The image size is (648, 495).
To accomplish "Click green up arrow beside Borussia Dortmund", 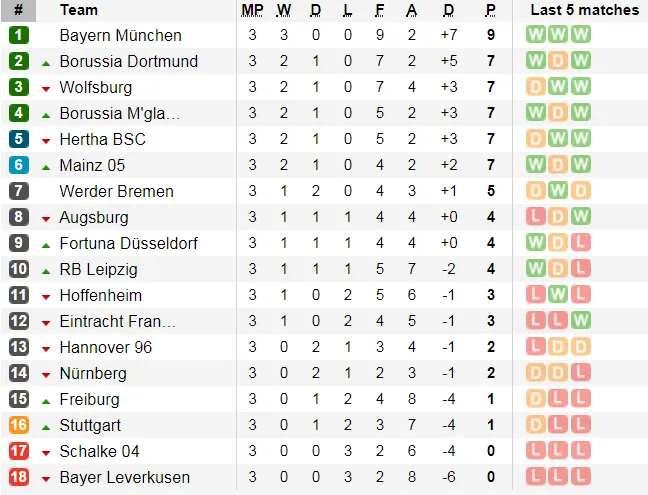I will pos(46,62).
